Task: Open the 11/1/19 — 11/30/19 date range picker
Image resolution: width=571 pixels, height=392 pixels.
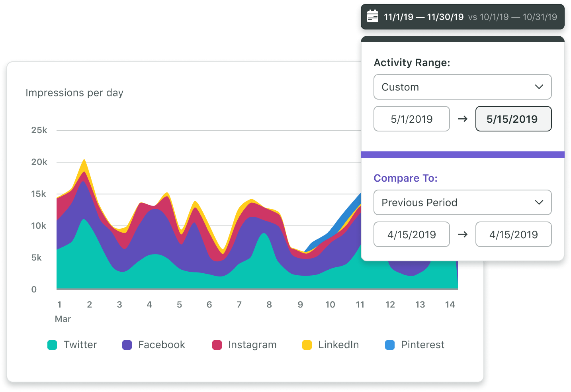Action: click(424, 17)
